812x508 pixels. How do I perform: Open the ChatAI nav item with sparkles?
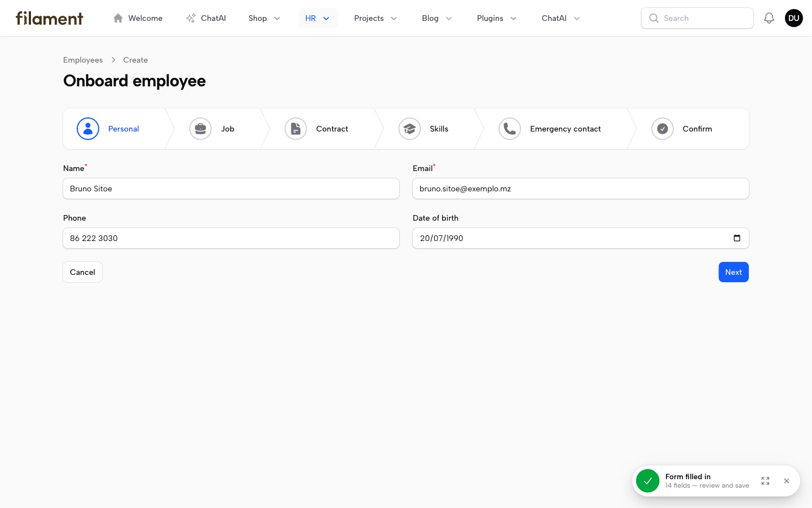click(206, 18)
